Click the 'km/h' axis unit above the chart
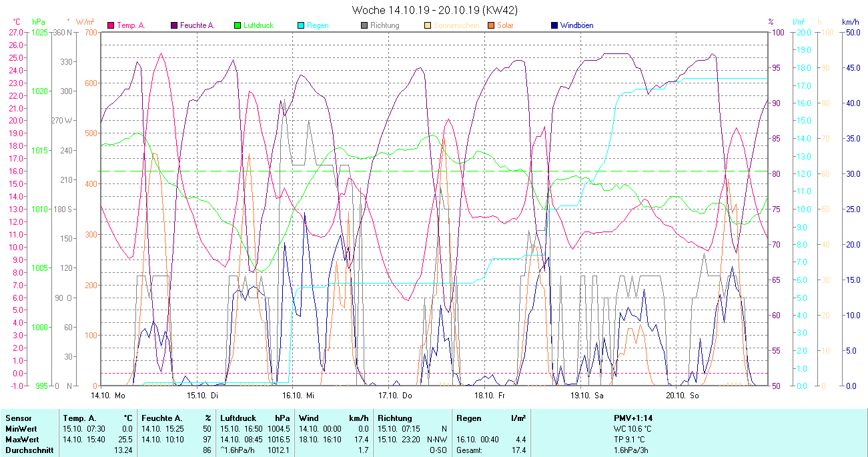This screenshot has height=457, width=868. (x=850, y=21)
